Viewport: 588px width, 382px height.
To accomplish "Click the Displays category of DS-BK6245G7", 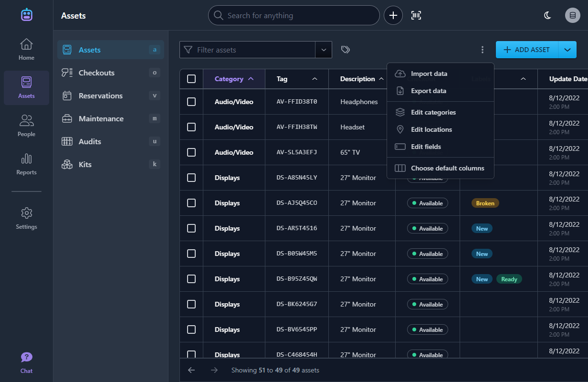I will [227, 304].
